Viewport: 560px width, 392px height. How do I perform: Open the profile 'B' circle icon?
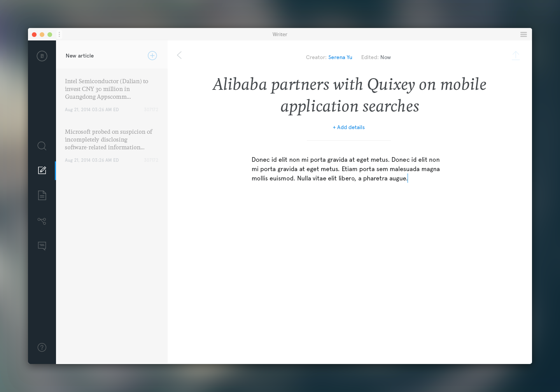[x=42, y=56]
